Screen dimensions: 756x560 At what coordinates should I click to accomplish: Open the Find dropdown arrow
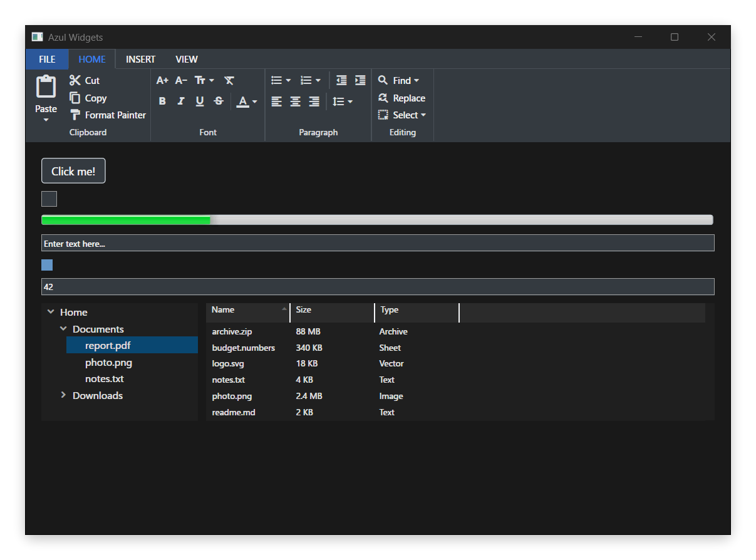417,80
